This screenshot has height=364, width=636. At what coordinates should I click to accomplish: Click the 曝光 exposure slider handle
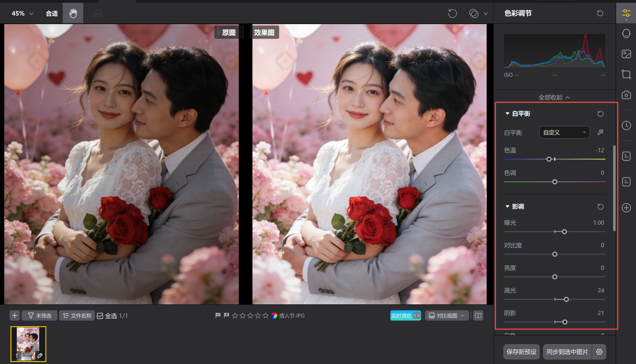(x=564, y=232)
